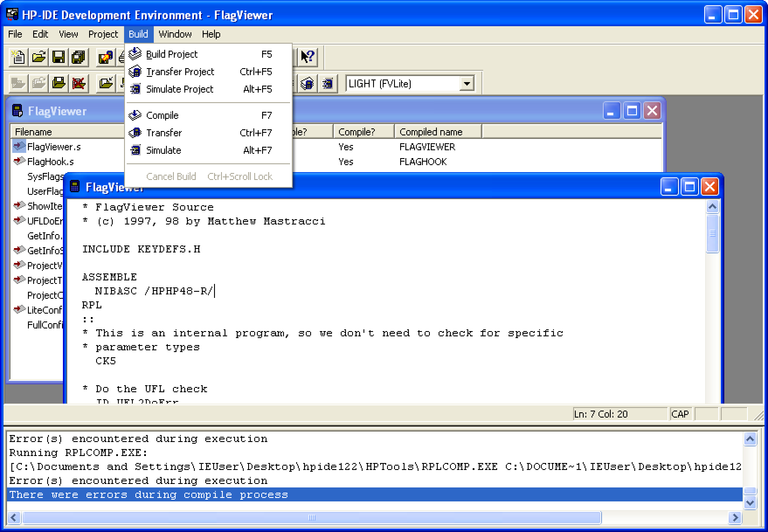Activate the context help pointer icon
This screenshot has width=768, height=532.
308,57
